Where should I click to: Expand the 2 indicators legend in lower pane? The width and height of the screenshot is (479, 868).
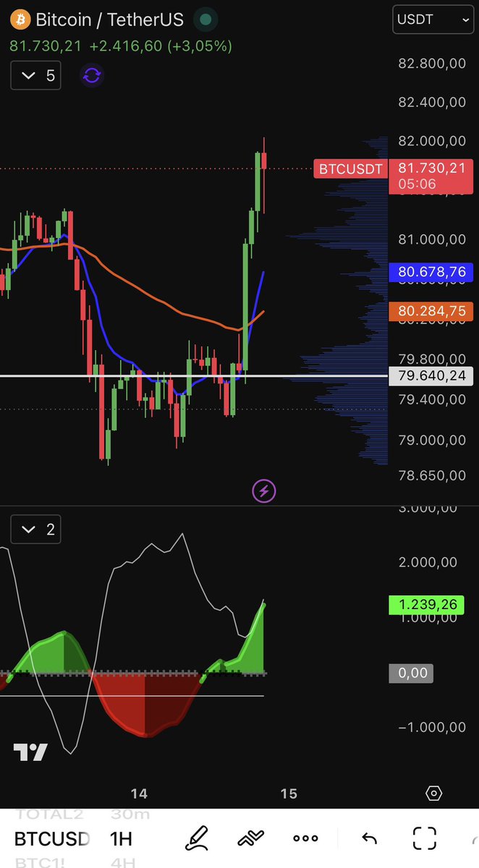click(x=35, y=529)
